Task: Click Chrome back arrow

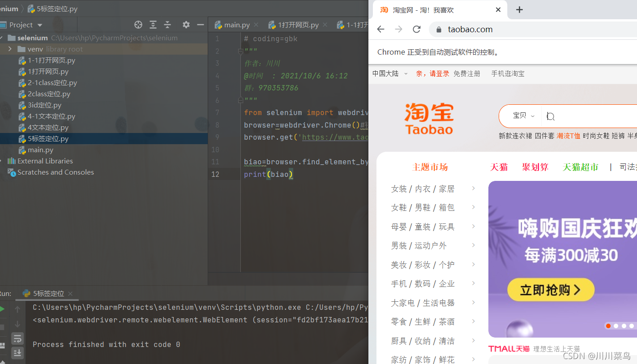Action: point(380,29)
